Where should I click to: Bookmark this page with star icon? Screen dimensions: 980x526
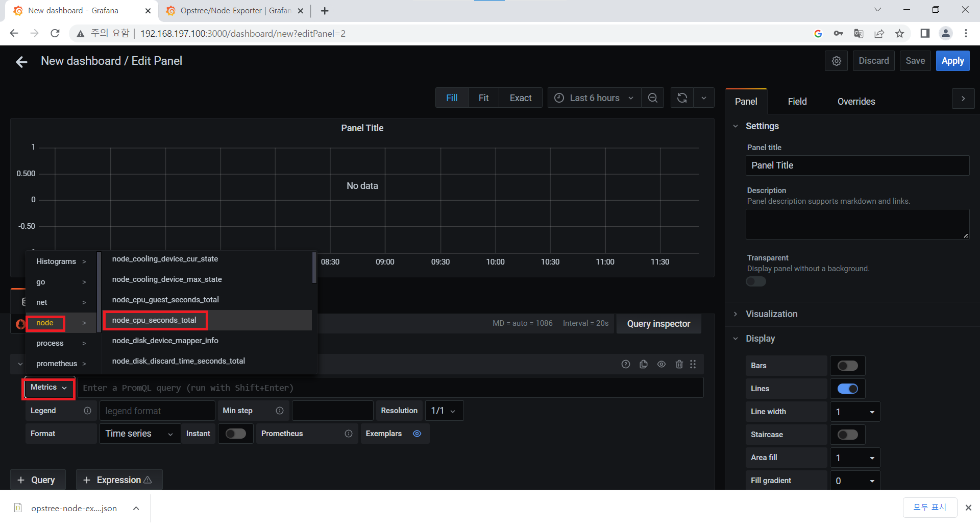(x=899, y=33)
